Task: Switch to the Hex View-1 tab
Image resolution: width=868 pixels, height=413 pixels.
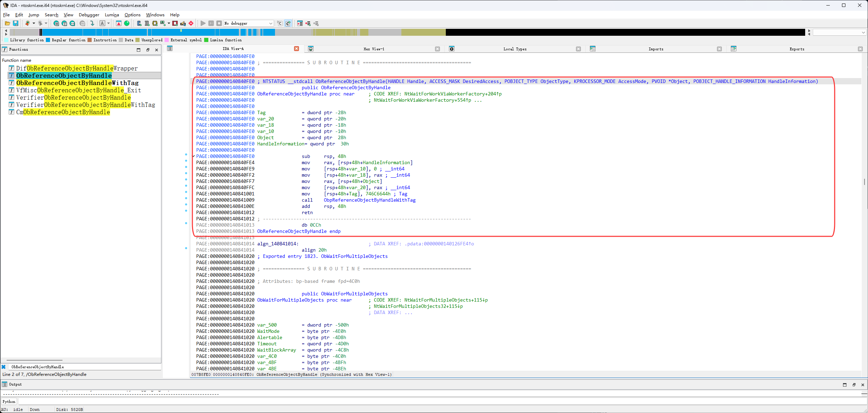Action: point(374,49)
